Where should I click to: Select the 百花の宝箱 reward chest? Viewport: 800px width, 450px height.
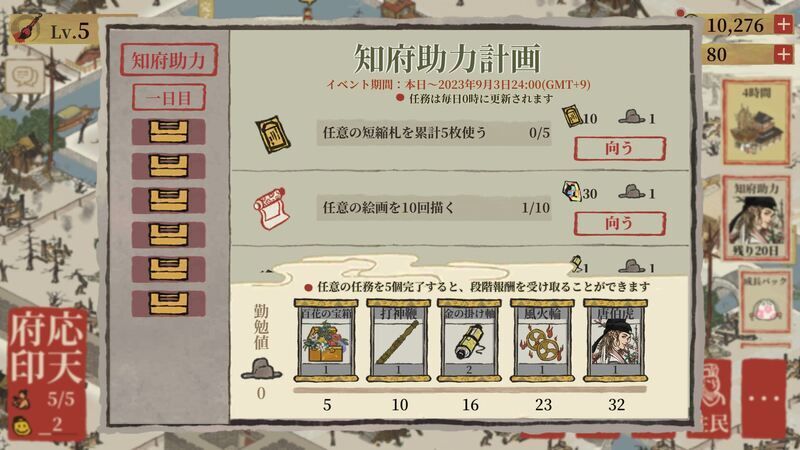tap(327, 340)
